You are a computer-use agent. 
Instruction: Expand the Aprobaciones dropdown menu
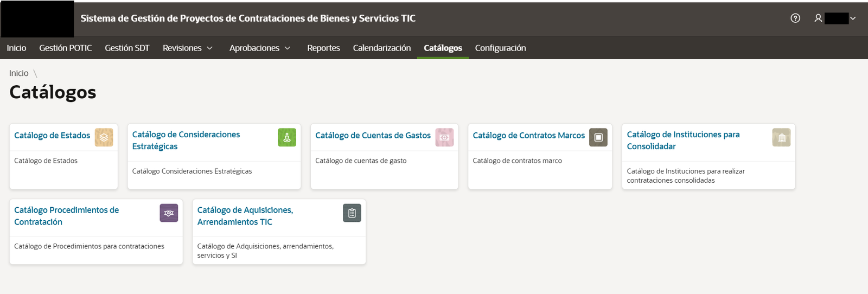point(260,48)
